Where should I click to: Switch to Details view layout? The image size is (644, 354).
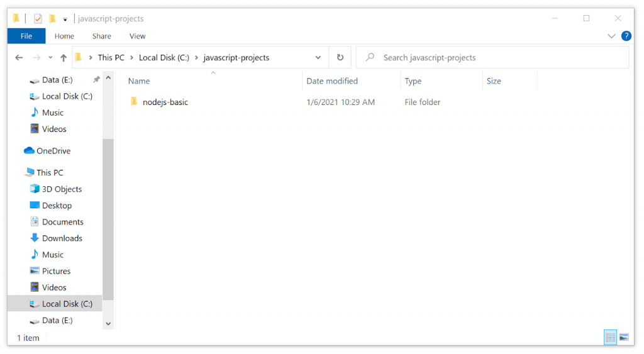610,338
